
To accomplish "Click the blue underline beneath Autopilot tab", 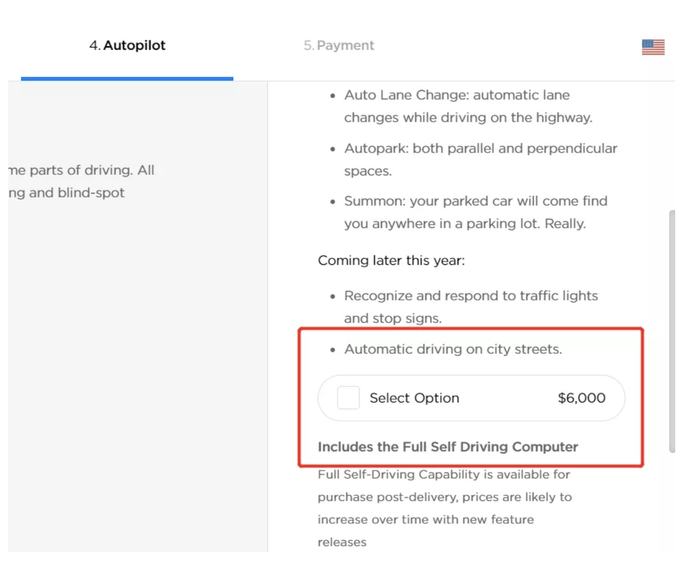I will 127,78.
